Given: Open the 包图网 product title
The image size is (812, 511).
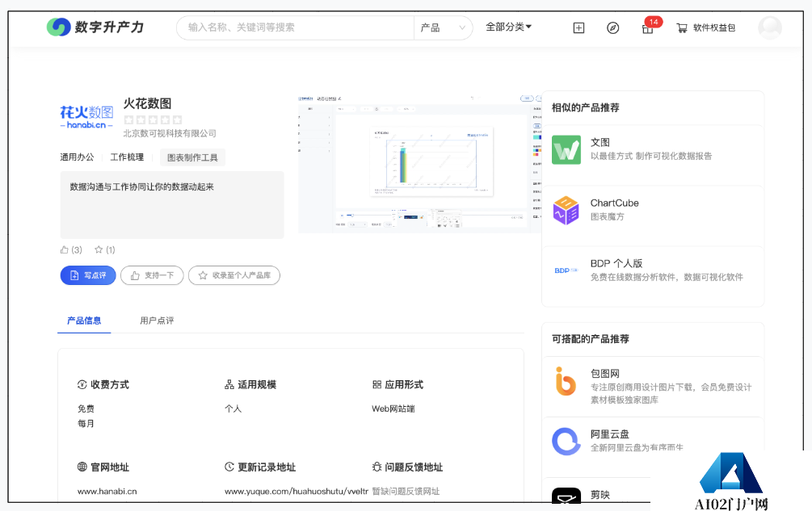Looking at the screenshot, I should click(x=605, y=374).
